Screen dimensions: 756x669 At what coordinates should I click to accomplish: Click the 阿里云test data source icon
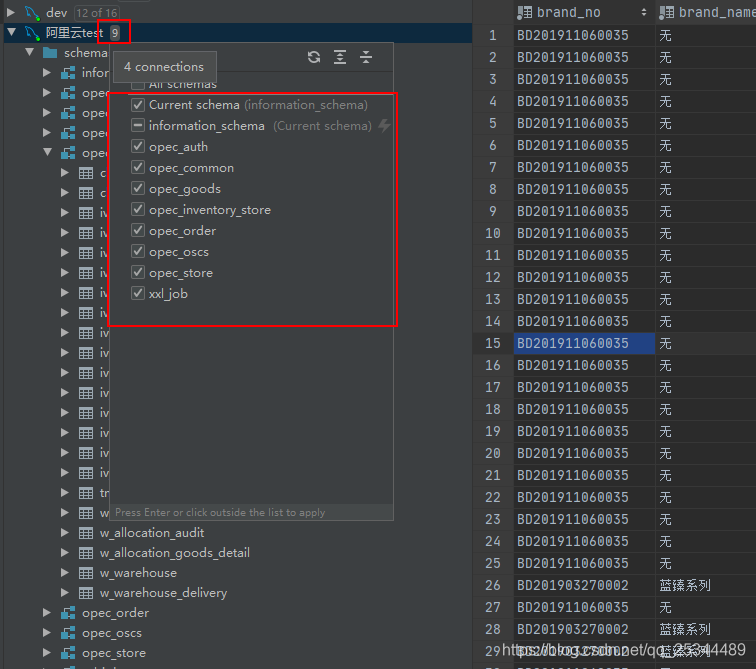click(32, 33)
